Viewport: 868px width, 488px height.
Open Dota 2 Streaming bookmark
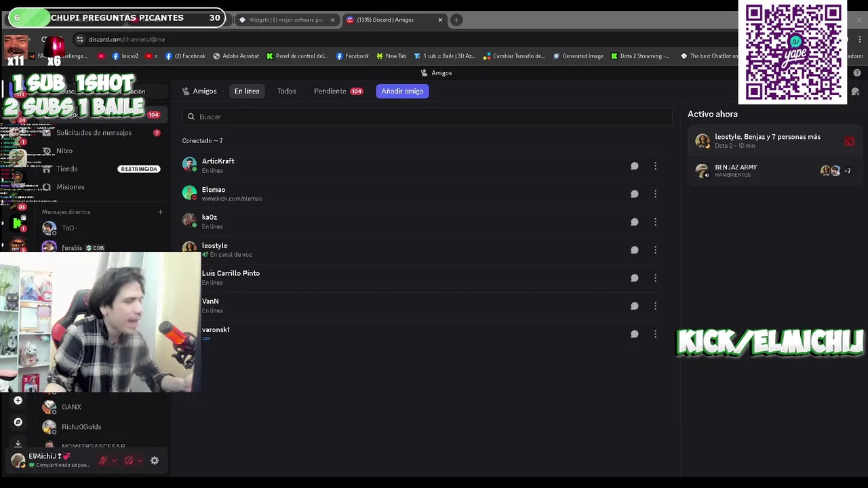[x=640, y=56]
